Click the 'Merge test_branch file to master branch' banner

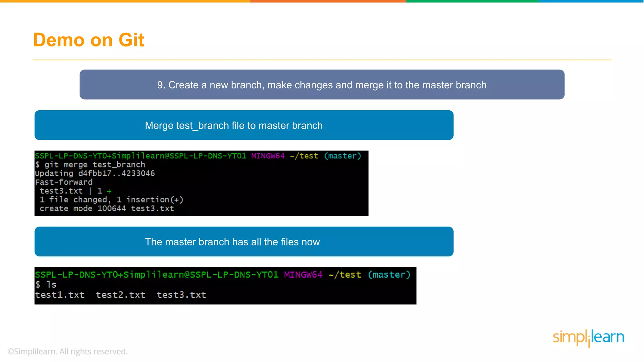coord(244,125)
